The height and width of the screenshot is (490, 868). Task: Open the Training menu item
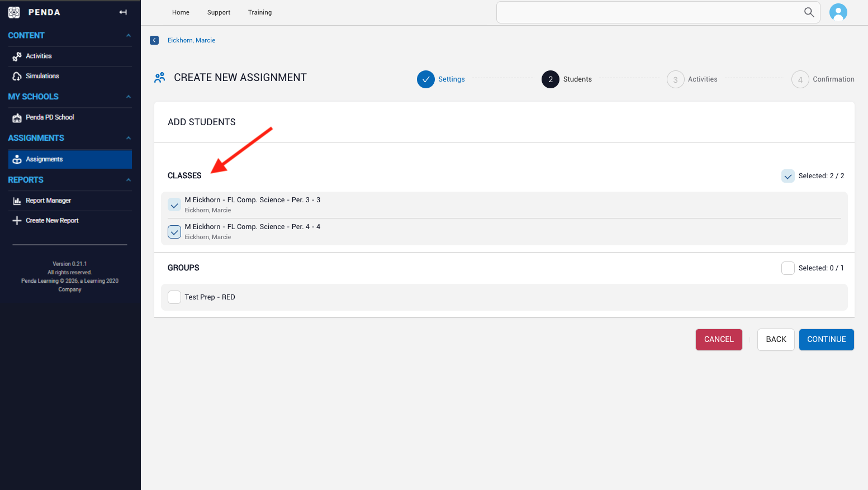[260, 12]
